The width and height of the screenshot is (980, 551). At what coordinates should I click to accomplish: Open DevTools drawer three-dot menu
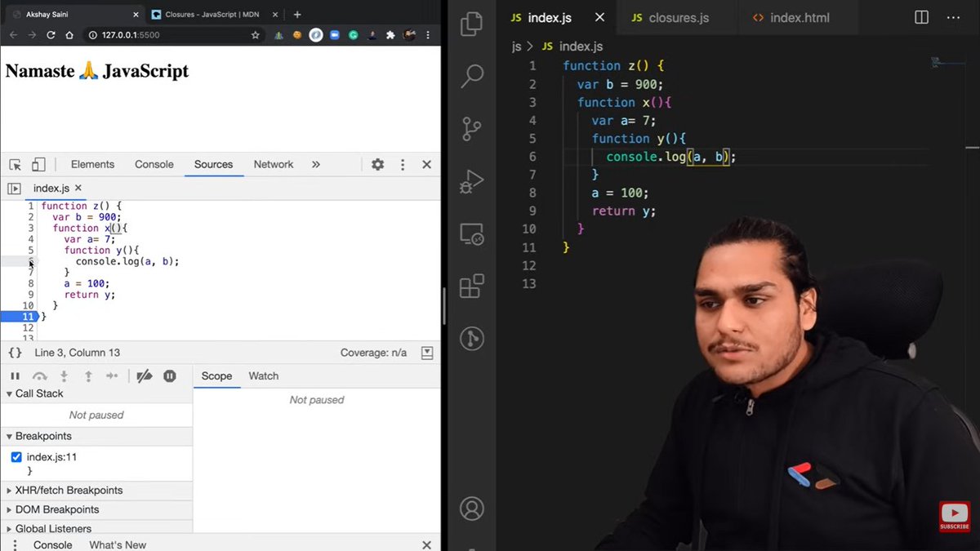pos(15,544)
